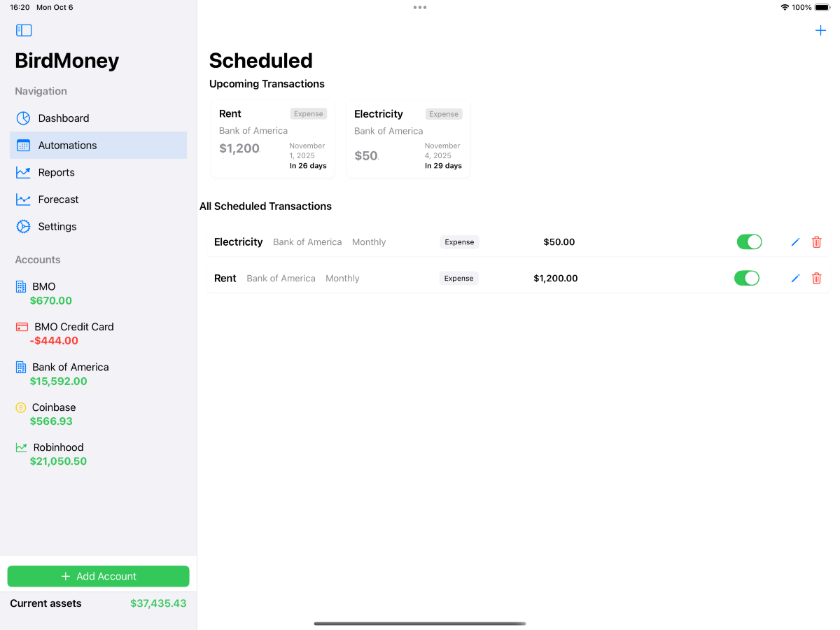Click the Coinbase bitcoin icon
The image size is (840, 630).
coord(21,407)
